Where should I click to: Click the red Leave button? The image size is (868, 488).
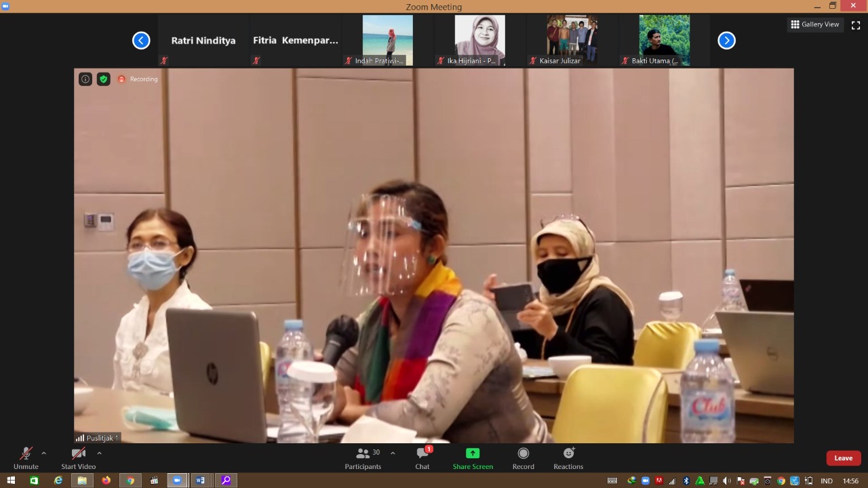(843, 458)
